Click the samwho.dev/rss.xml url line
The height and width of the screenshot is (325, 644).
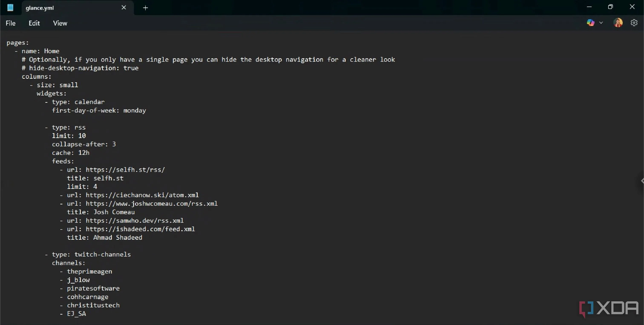click(122, 221)
